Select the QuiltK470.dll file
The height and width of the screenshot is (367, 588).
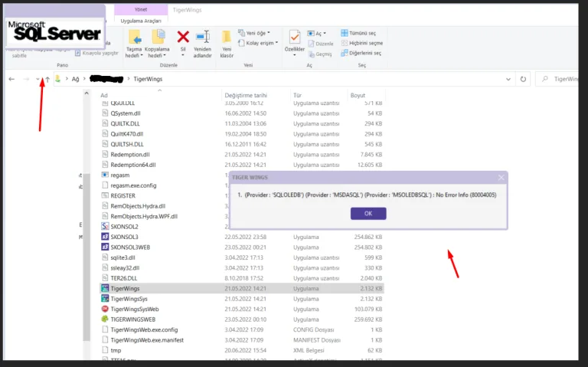pos(127,134)
